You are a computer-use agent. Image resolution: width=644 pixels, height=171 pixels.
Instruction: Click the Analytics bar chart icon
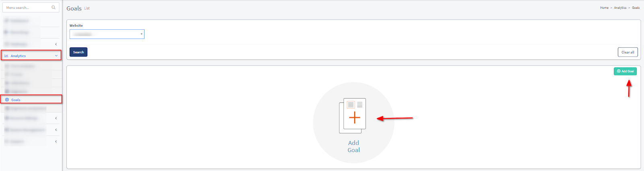pyautogui.click(x=6, y=56)
